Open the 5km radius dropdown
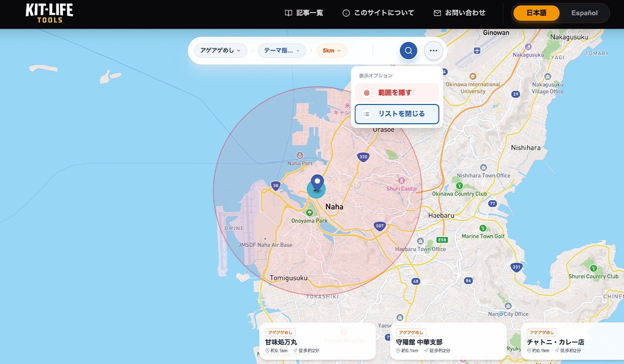This screenshot has height=364, width=624. [x=331, y=50]
